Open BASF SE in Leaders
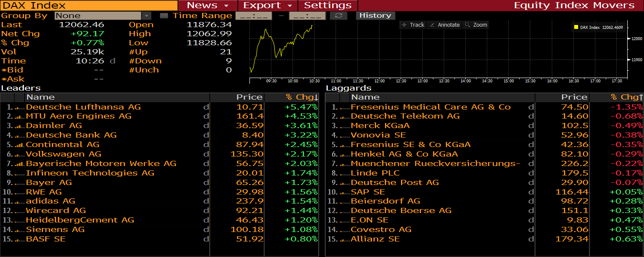This screenshot has height=257, width=644. [46, 239]
